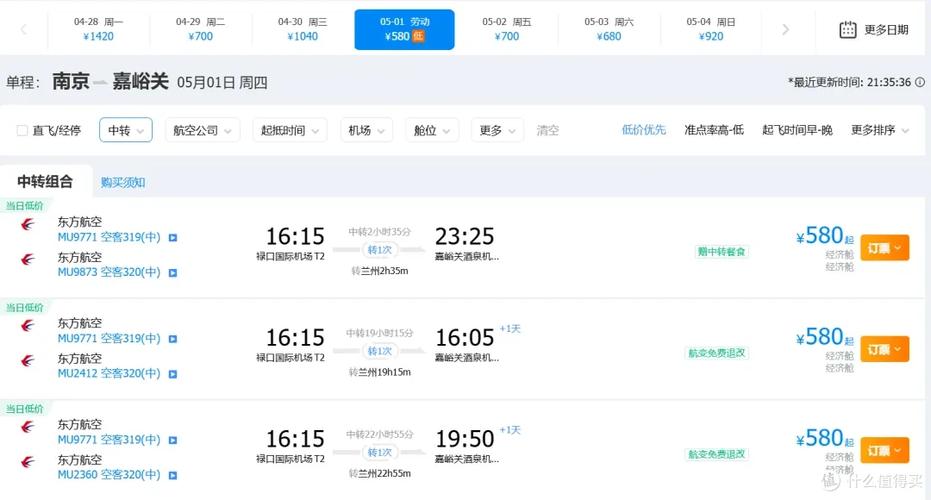Click 转兰州19h15m text
Image resolution: width=931 pixels, height=500 pixels.
point(380,372)
